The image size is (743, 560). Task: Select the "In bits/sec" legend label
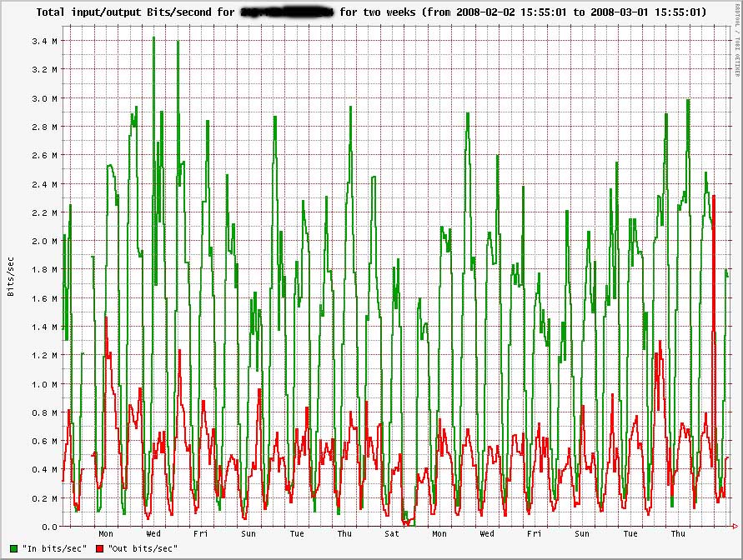(52, 548)
